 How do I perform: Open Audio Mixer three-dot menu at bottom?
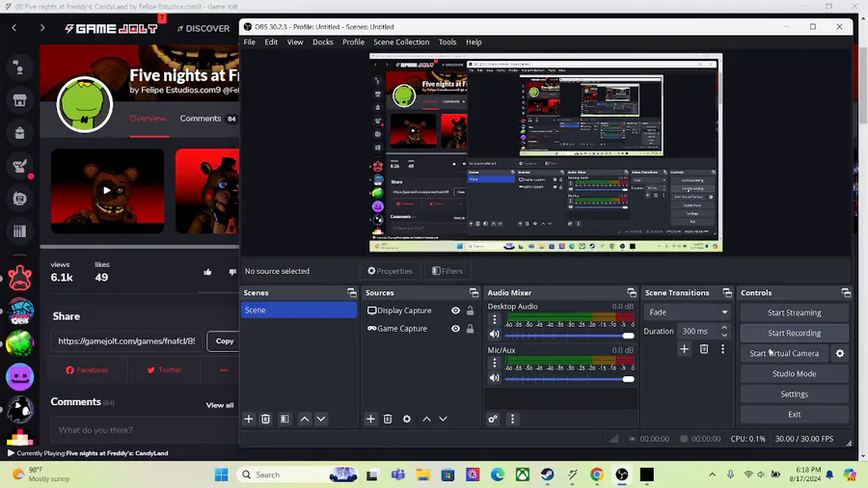point(513,419)
